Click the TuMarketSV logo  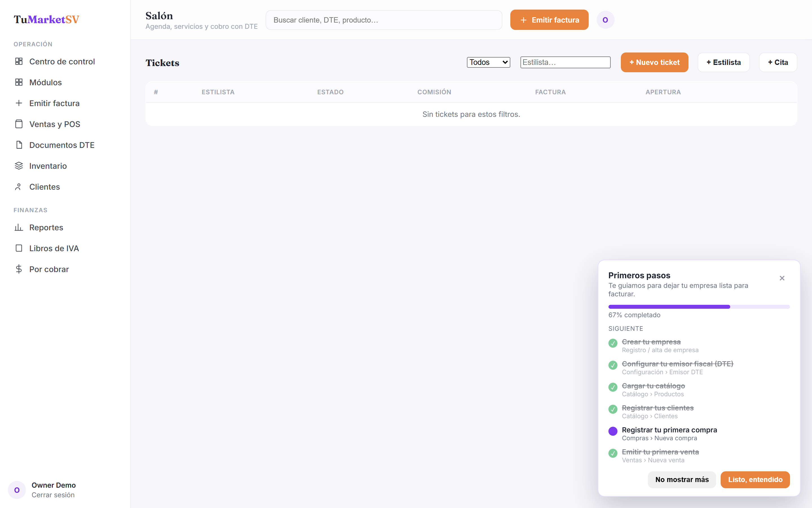[46, 19]
